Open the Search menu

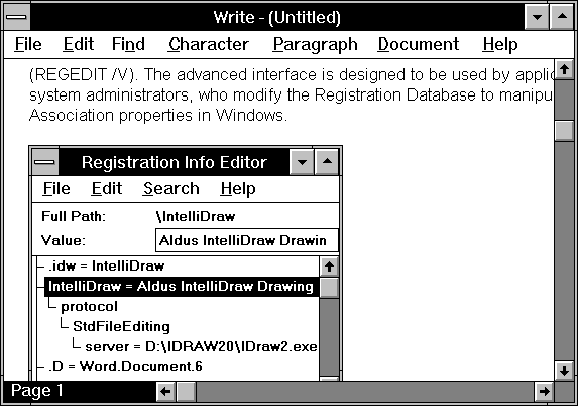171,188
